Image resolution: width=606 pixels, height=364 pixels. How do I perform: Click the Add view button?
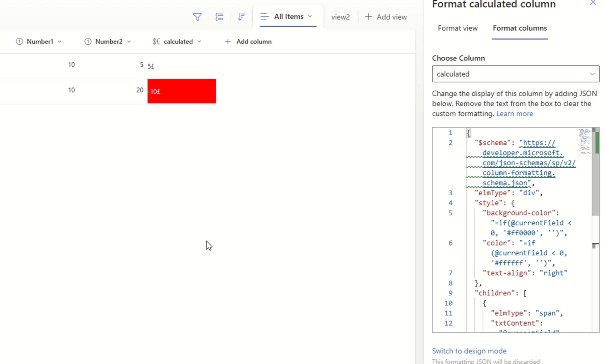[x=386, y=17]
